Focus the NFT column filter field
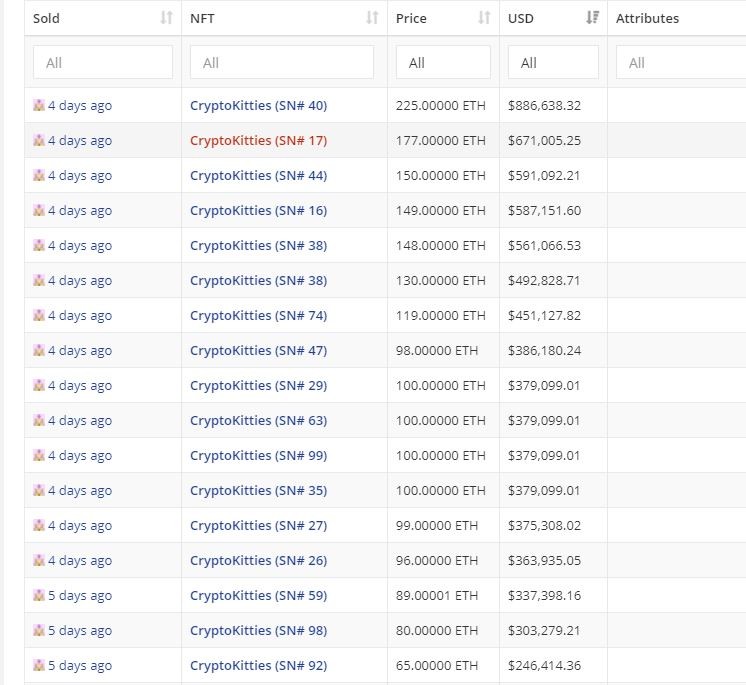This screenshot has width=746, height=685. (x=282, y=62)
